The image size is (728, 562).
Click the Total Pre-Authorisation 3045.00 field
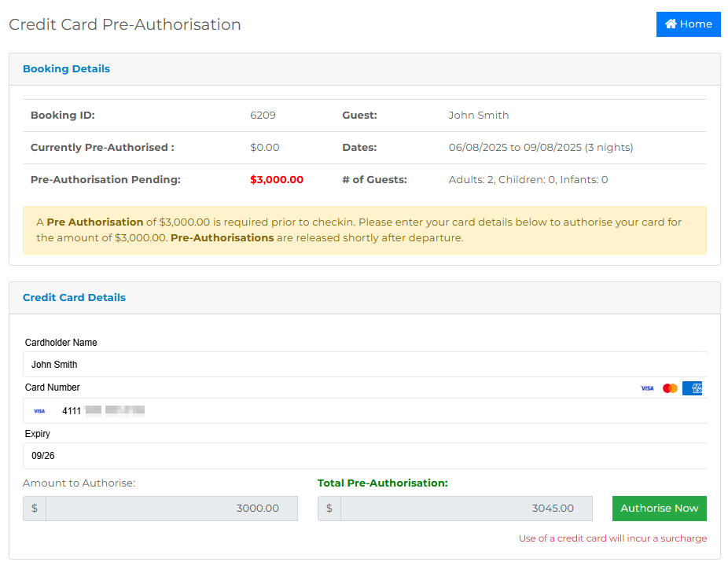(466, 509)
